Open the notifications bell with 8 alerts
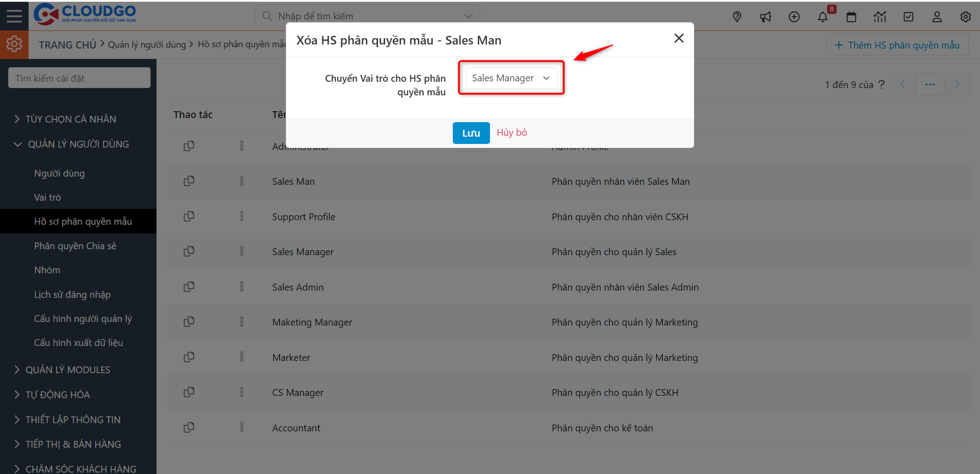 click(823, 17)
